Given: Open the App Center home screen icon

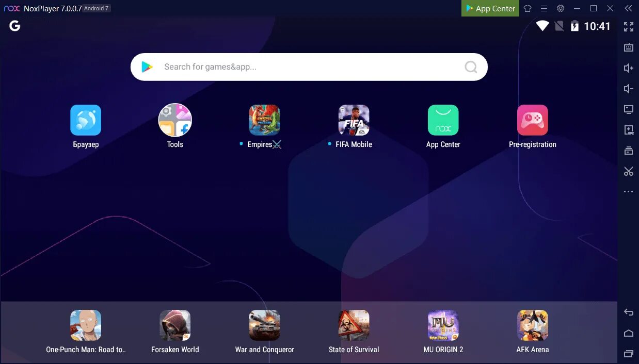Looking at the screenshot, I should (443, 120).
